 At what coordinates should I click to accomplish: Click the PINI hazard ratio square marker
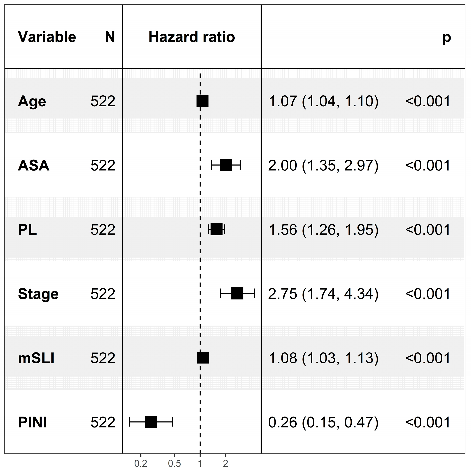tap(151, 422)
